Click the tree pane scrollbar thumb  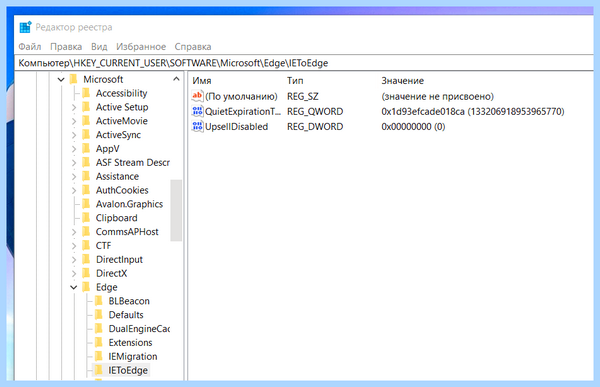click(176, 210)
